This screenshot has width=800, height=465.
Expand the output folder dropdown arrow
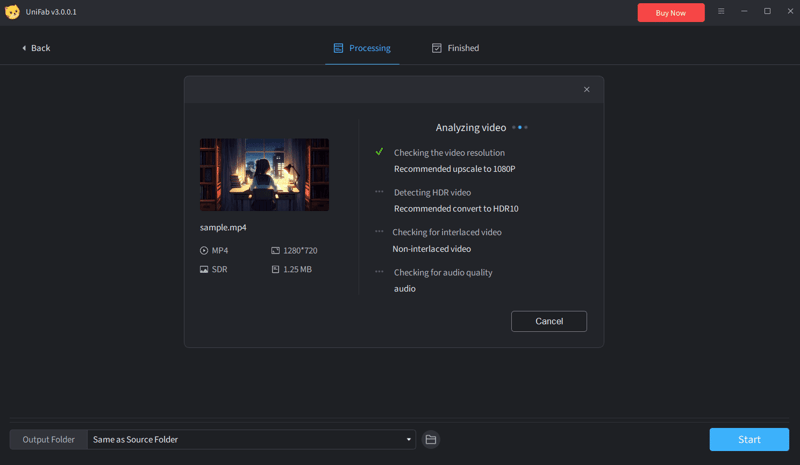[408, 440]
